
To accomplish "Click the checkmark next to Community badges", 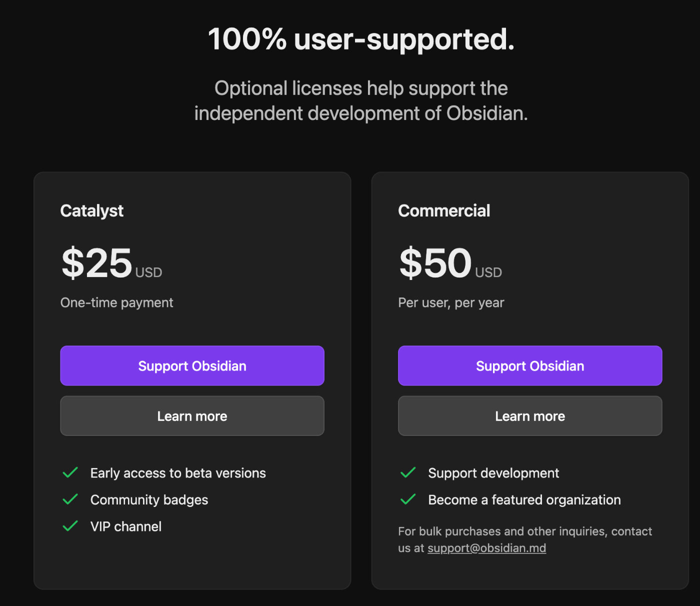I will pos(70,499).
